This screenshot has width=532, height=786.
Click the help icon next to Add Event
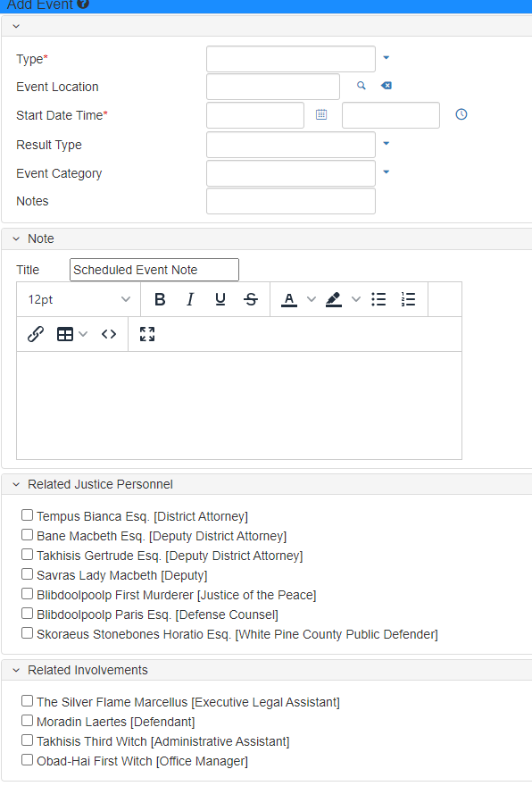(x=83, y=4)
